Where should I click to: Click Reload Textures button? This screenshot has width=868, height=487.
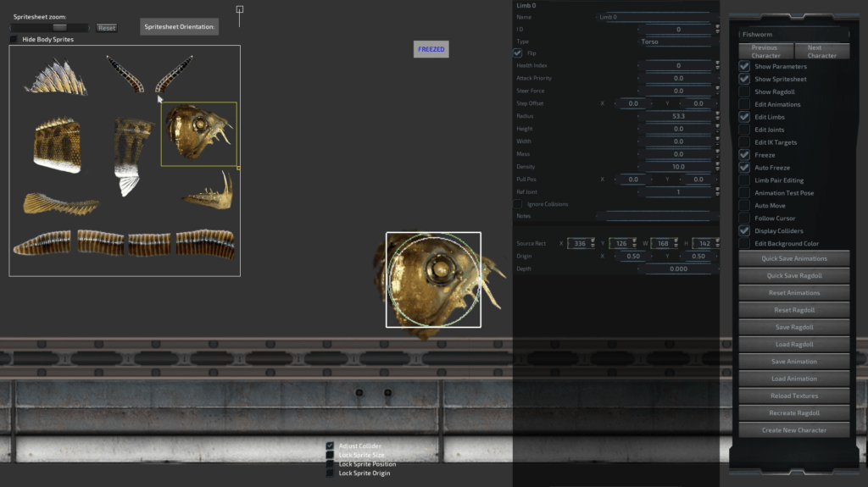click(793, 396)
